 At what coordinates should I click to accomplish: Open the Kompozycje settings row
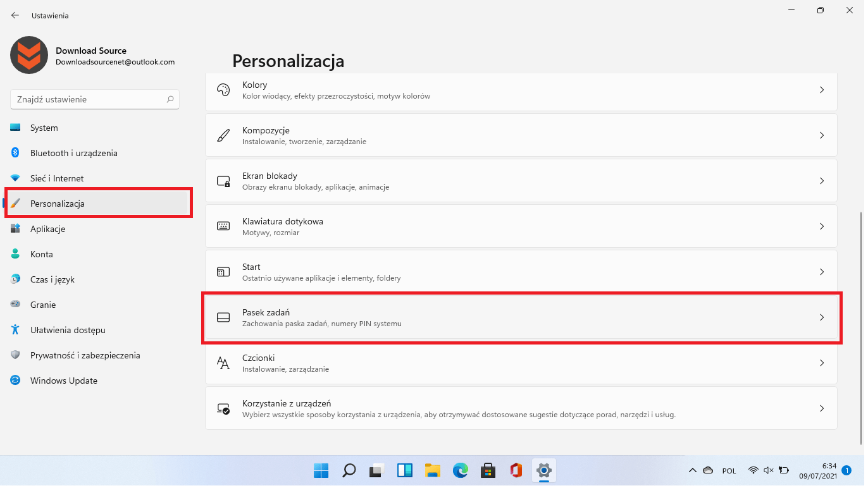521,135
